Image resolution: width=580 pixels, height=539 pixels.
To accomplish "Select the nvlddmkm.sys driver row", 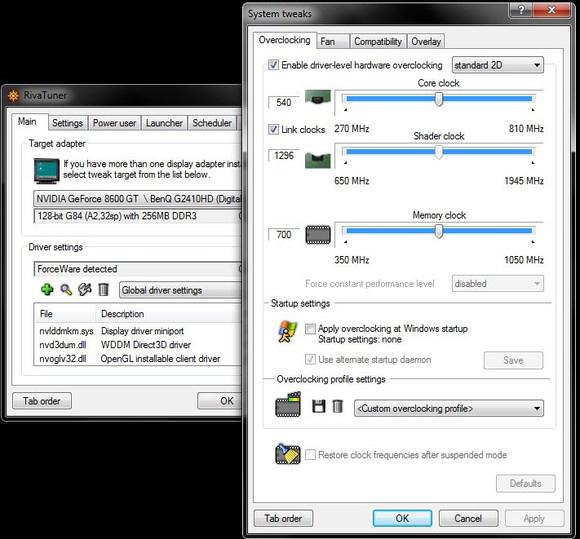I will [x=138, y=331].
